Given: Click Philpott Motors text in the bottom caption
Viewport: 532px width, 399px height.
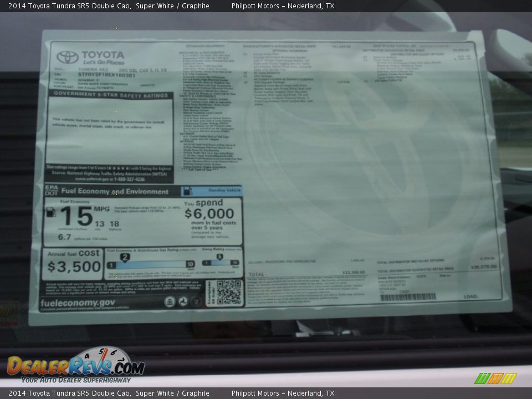Looking at the screenshot, I should pyautogui.click(x=255, y=393).
